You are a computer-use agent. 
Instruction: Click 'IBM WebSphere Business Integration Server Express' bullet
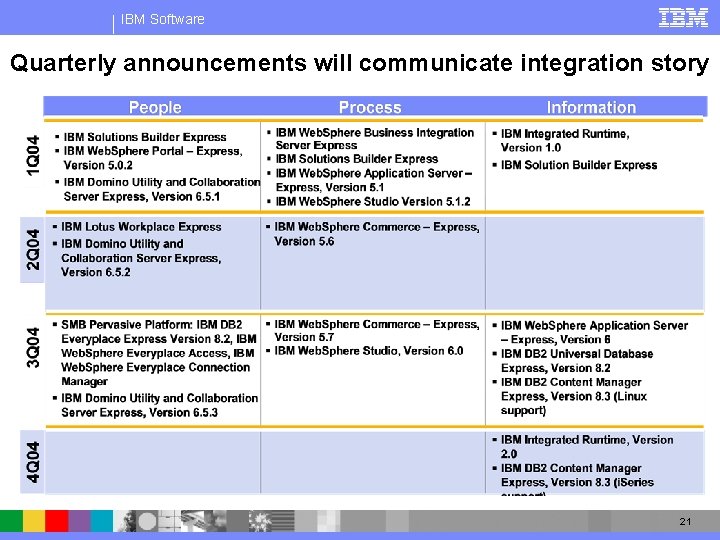click(x=375, y=139)
